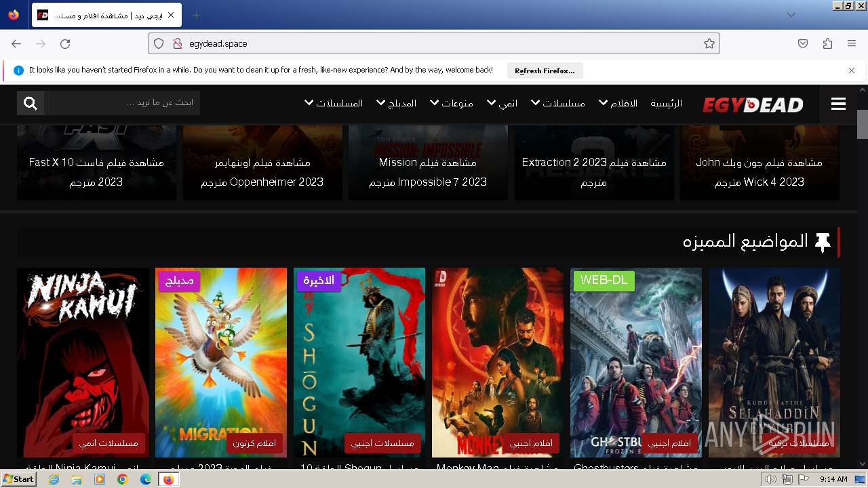Open the Migration movie poster
The image size is (868, 488).
pyautogui.click(x=221, y=363)
